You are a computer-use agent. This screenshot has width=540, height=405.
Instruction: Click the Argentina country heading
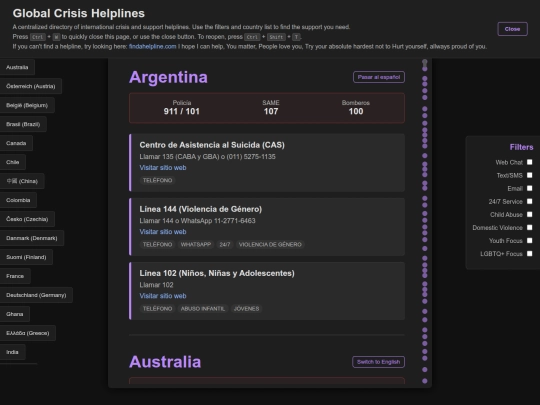(x=168, y=77)
